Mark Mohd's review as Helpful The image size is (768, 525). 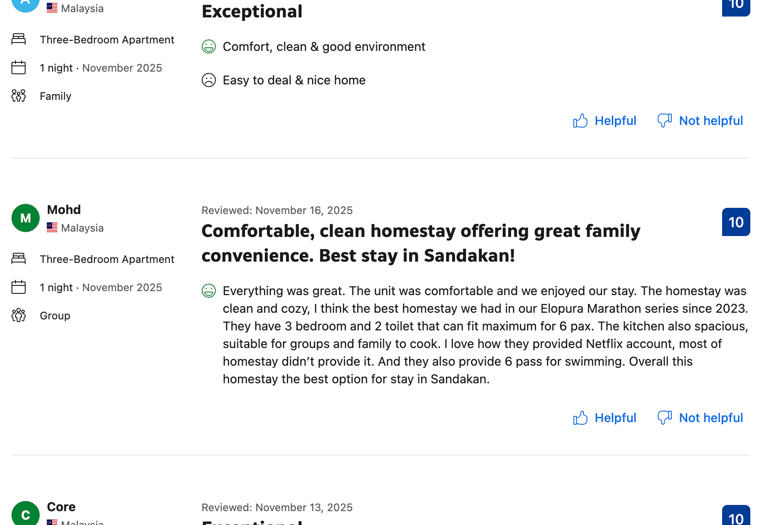pyautogui.click(x=615, y=418)
